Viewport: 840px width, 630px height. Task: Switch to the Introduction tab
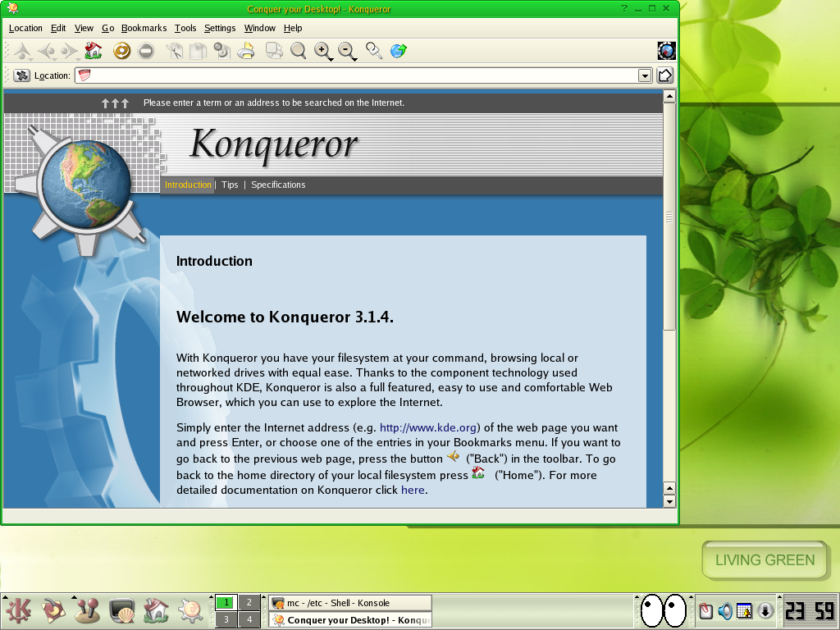pos(188,185)
